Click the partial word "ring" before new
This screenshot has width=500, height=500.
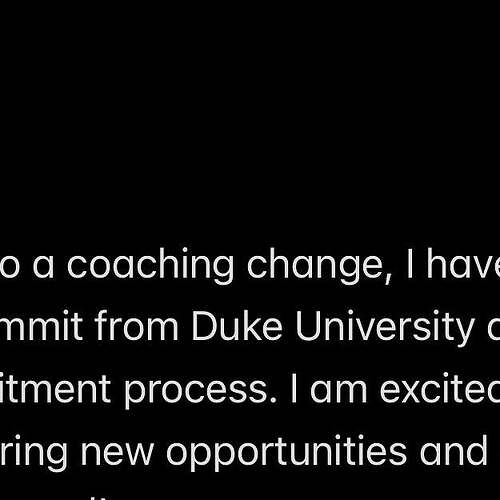(x=33, y=453)
